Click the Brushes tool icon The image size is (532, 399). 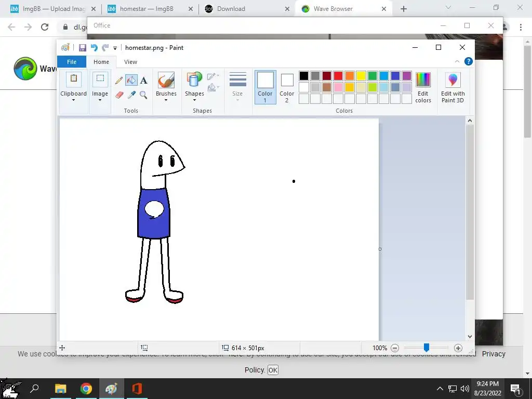coord(166,80)
